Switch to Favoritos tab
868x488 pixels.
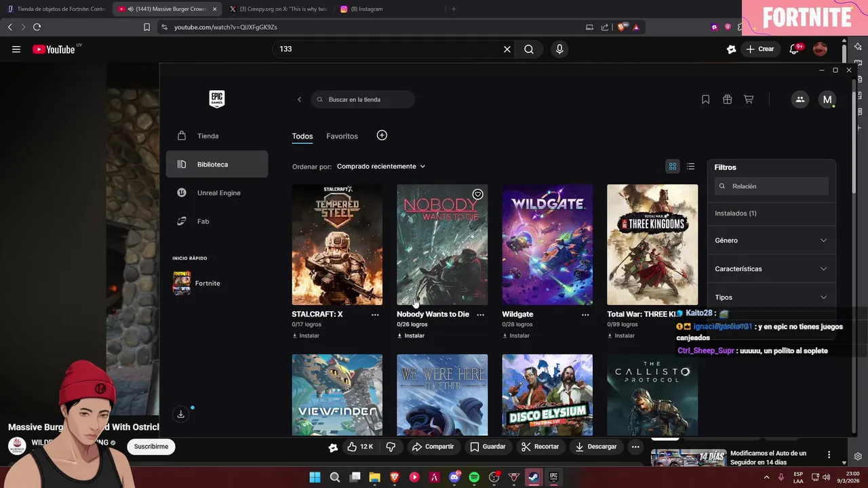342,136
